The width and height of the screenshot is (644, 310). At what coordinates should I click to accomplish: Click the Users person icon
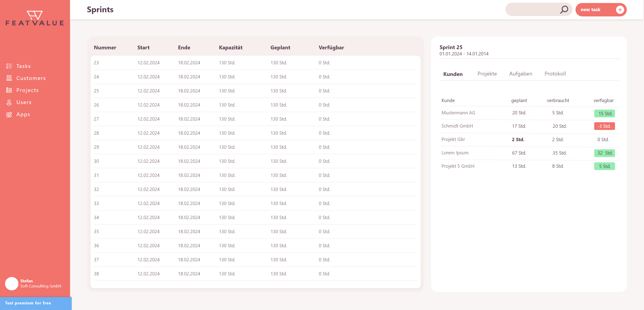pos(9,103)
